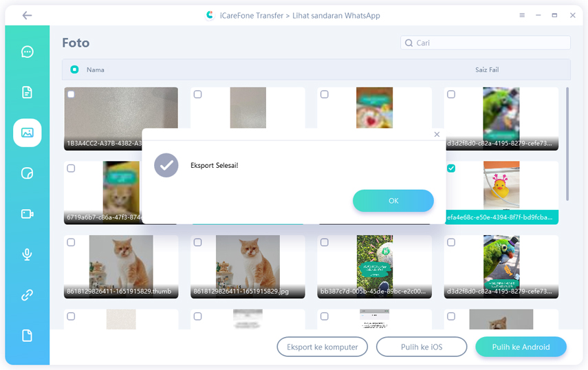Open the documents sidebar icon
Screen dimensions: 588x370
[x=28, y=92]
